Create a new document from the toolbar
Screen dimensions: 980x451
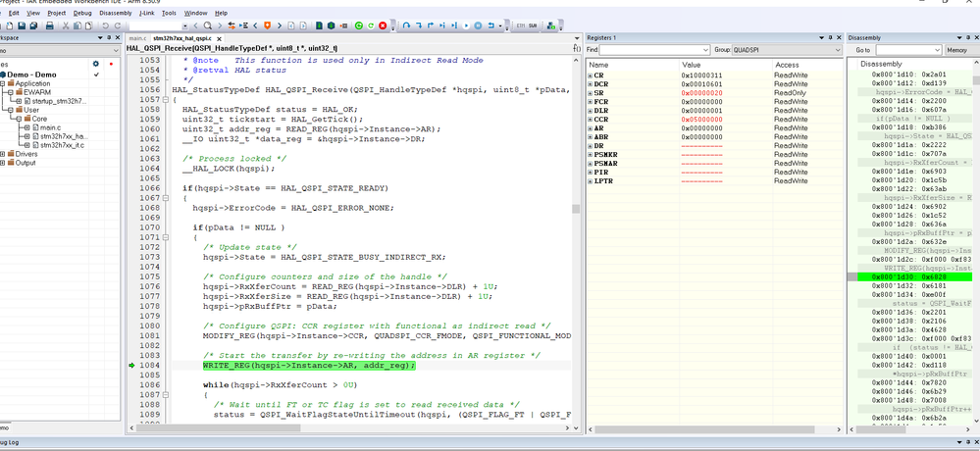tap(10, 25)
